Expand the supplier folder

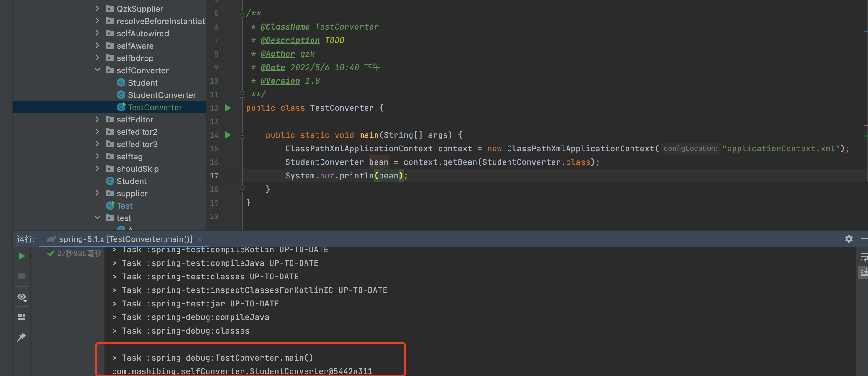(x=98, y=193)
